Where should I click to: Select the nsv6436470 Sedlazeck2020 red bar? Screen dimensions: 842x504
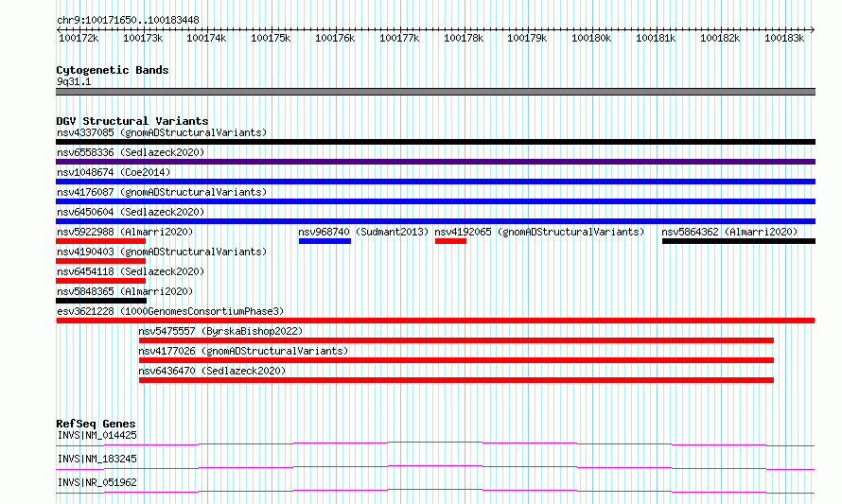pos(456,380)
